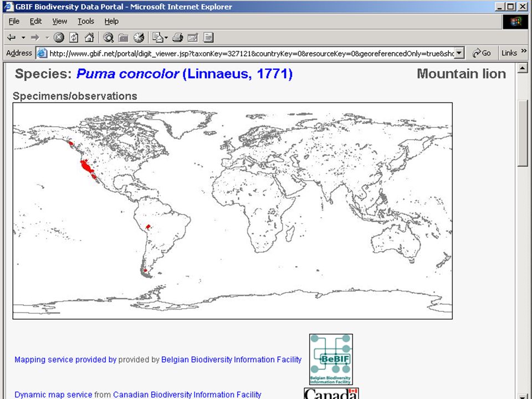
Task: Open the View menu
Action: (59, 22)
